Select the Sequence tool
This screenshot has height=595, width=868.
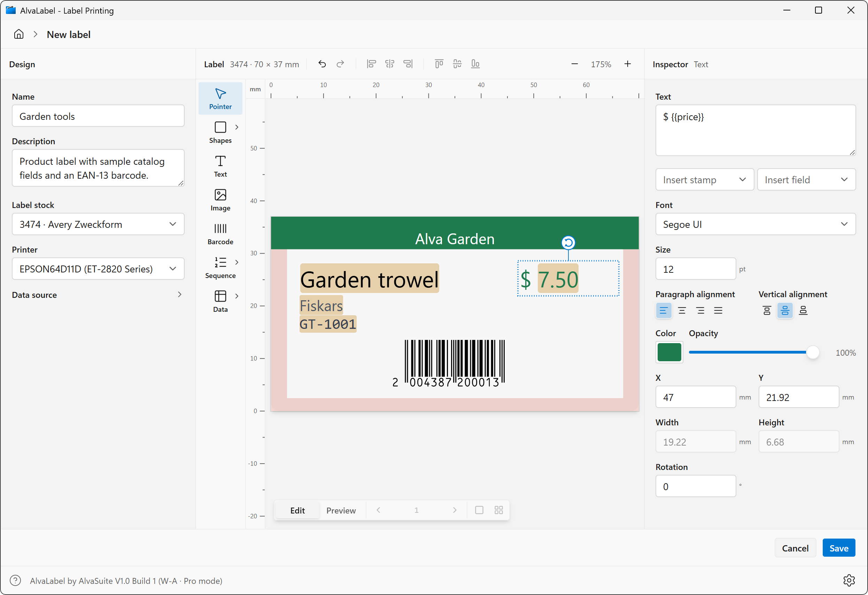point(220,268)
